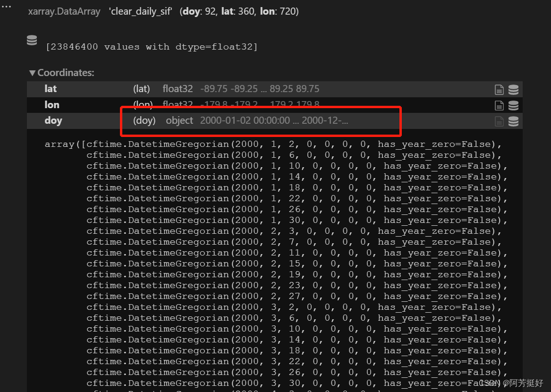Click the dimmed document icon on doy row

[x=499, y=121]
